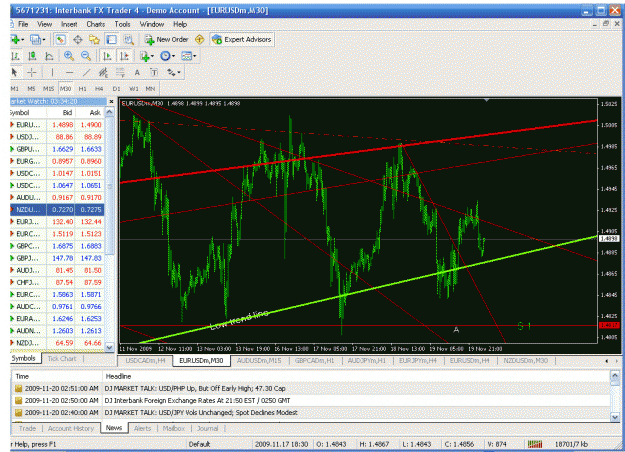
Task: Switch chart to line chart style
Action: coord(49,56)
